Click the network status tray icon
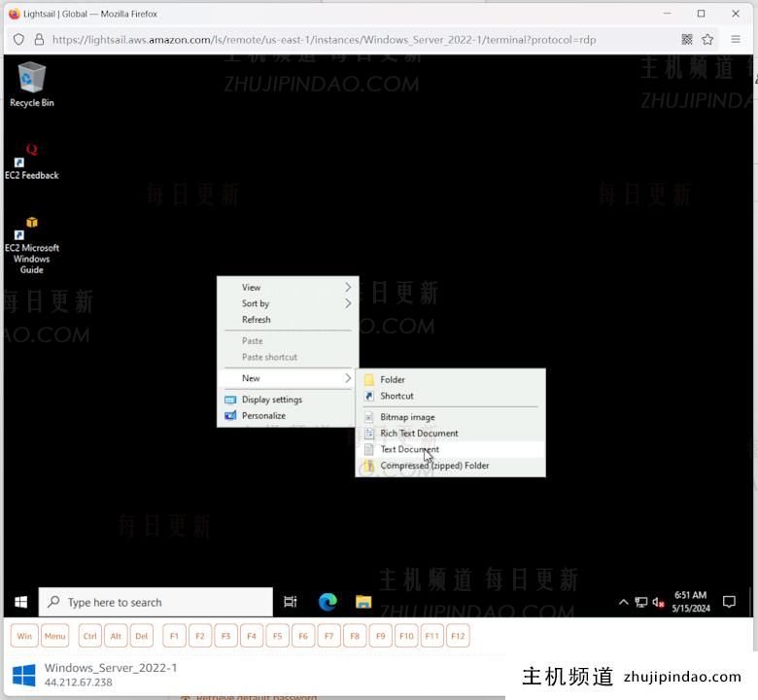 (x=641, y=602)
